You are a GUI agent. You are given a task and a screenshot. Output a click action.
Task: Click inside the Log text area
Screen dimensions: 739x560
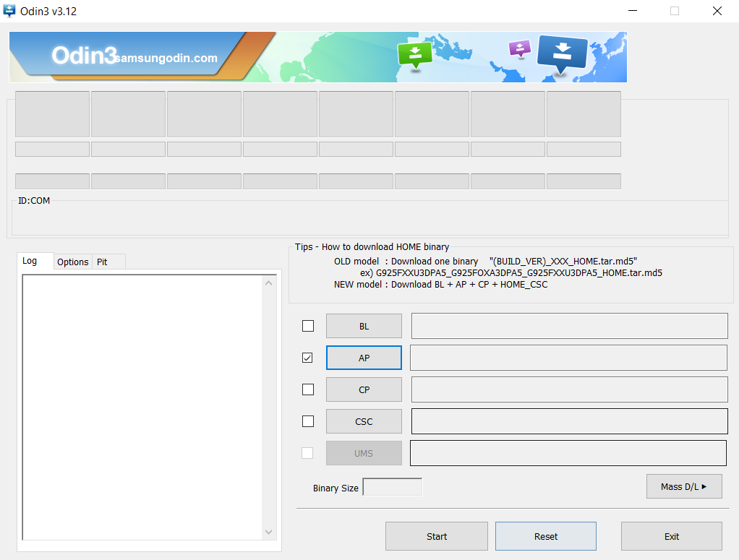142,408
